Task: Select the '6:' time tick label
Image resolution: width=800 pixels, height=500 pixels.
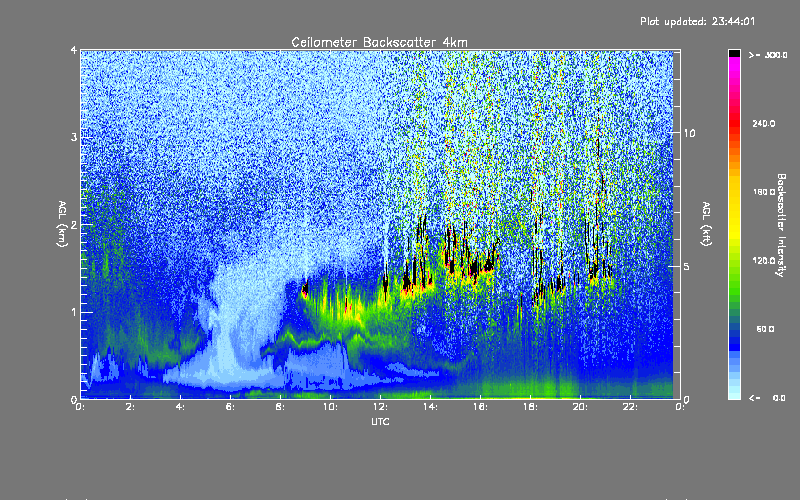Action: point(230,407)
